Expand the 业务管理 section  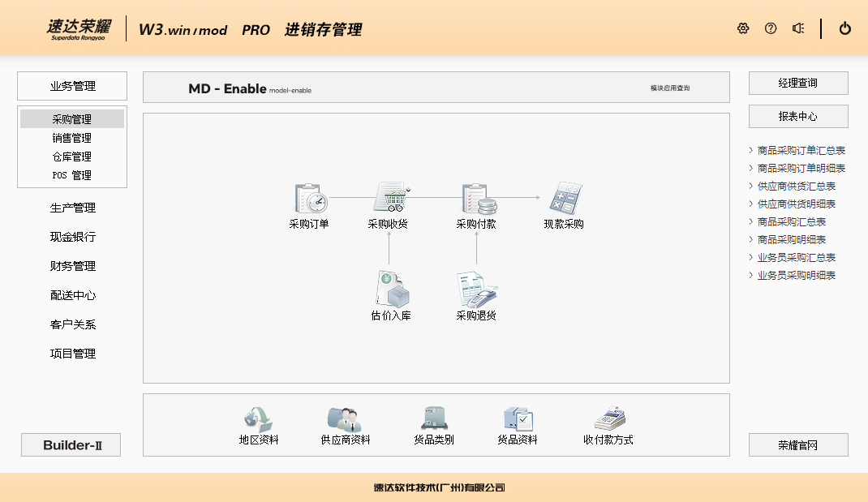[x=72, y=86]
